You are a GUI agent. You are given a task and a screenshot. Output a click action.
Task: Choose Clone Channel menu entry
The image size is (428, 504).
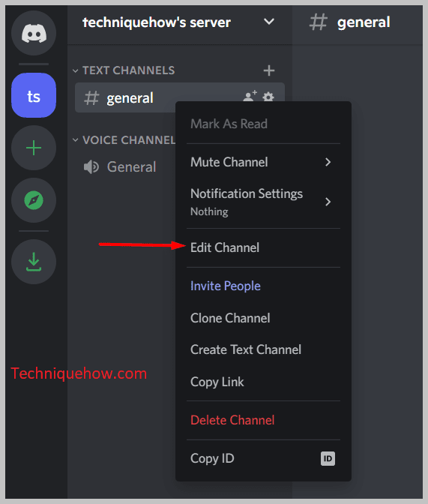pos(264,318)
